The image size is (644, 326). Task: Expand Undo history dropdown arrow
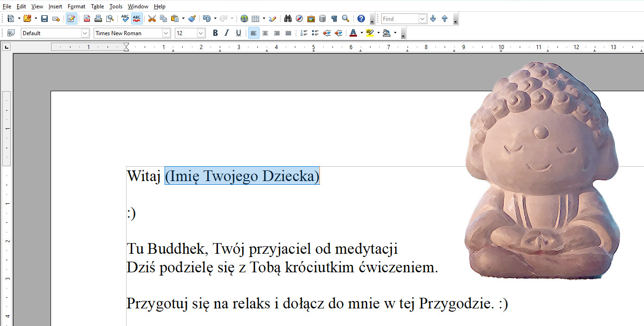click(215, 19)
